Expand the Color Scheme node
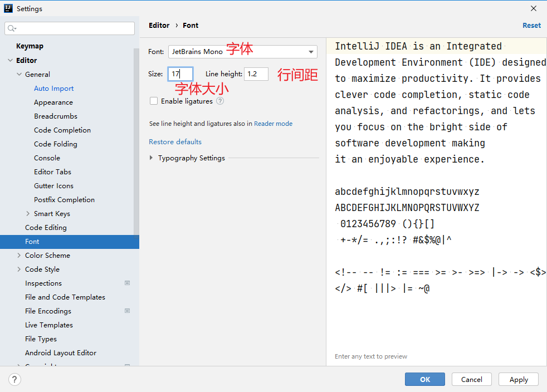The width and height of the screenshot is (547, 392). click(19, 255)
